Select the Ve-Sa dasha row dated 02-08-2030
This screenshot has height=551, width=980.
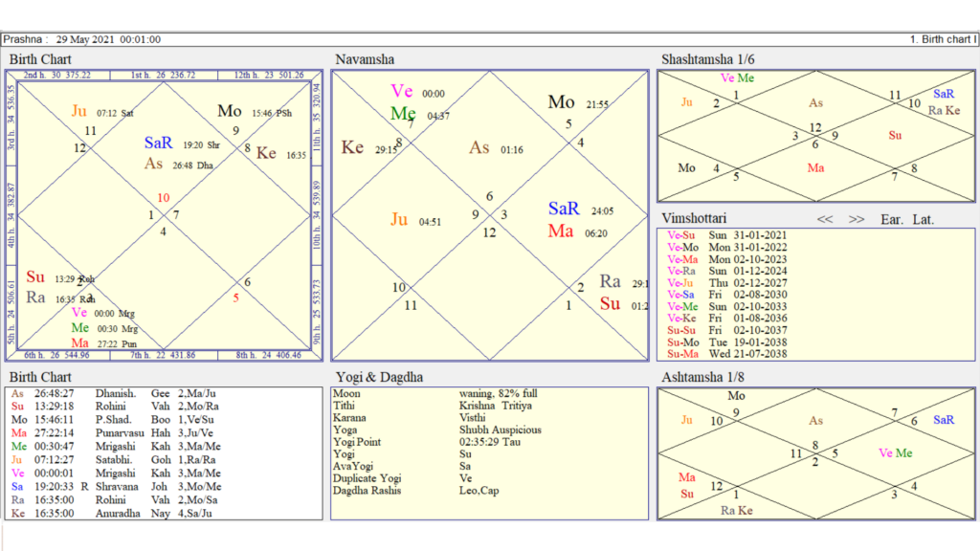(x=727, y=295)
